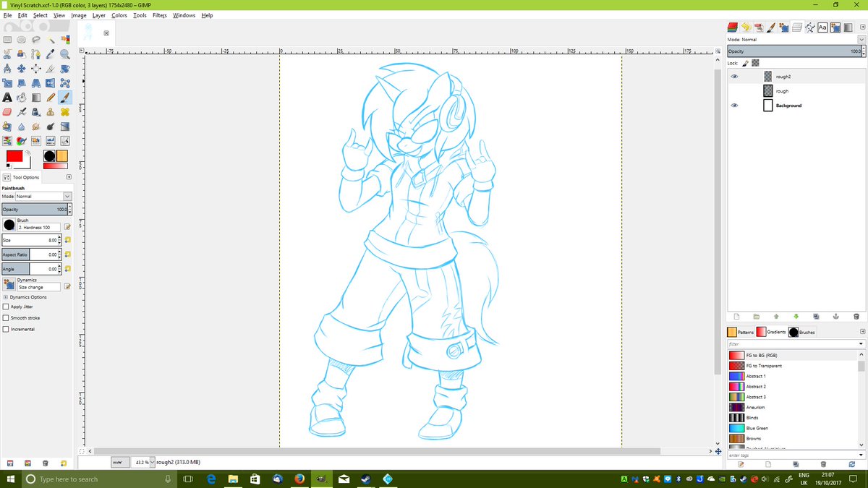Screen dimensions: 868x488
Task: Delete the layer with Layers trash icon
Action: click(856, 316)
